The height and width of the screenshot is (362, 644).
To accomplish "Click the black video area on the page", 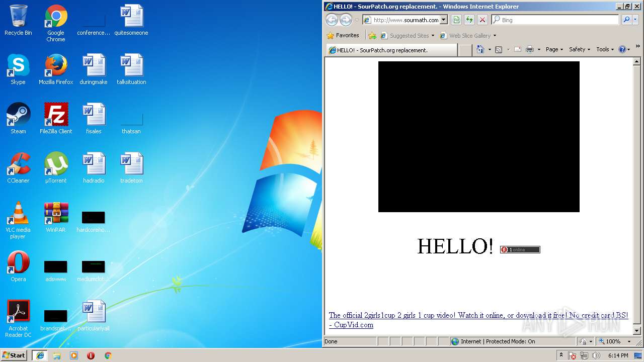I will 478,136.
